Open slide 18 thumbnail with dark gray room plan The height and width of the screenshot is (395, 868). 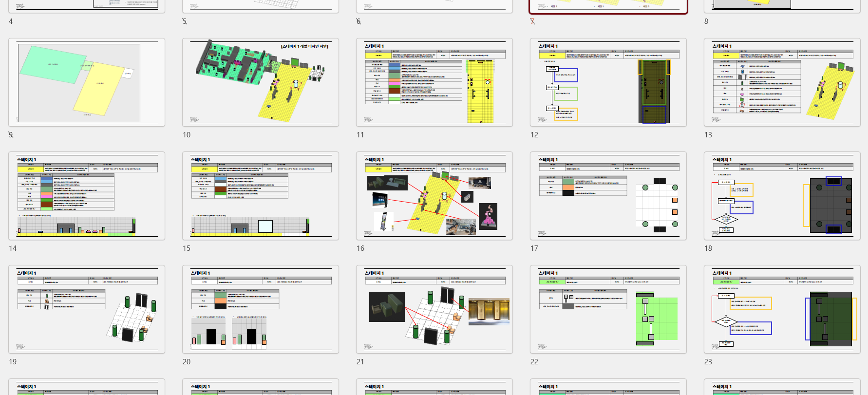point(782,196)
